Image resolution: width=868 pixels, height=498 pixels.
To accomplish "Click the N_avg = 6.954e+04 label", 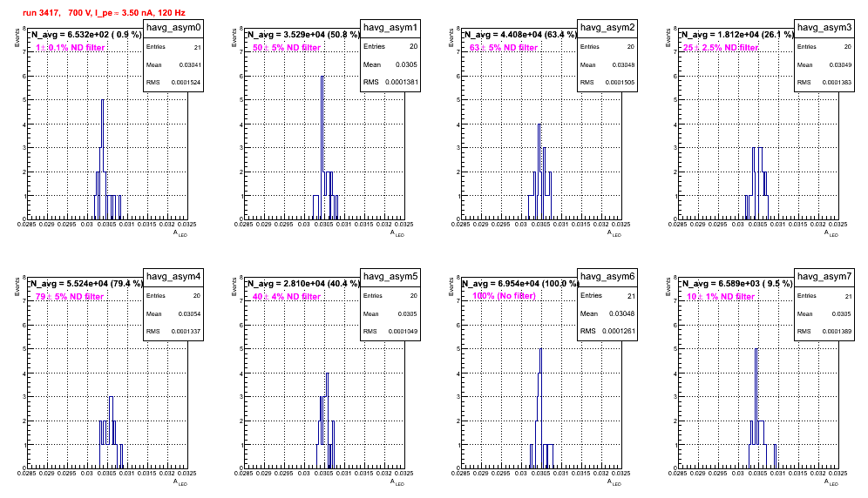I will (520, 284).
